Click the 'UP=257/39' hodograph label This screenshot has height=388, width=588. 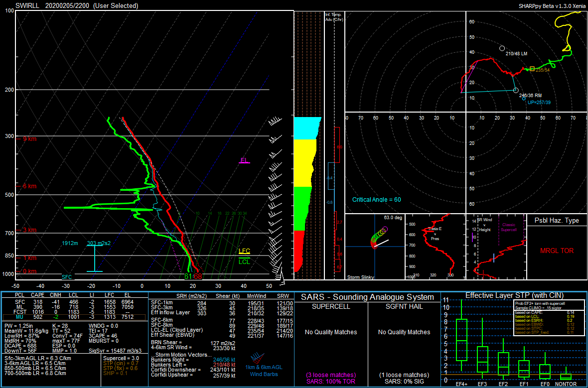(x=539, y=102)
